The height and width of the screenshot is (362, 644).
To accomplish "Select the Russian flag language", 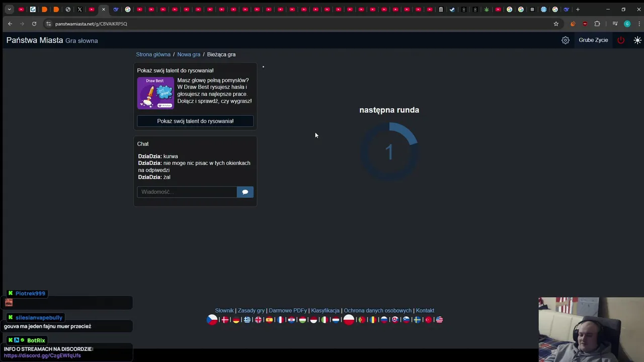I will [x=384, y=320].
